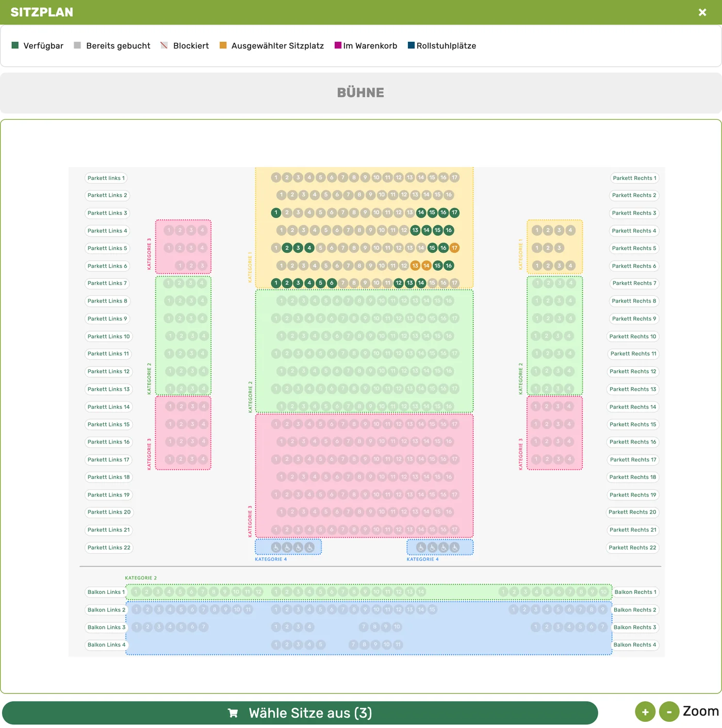Image resolution: width=722 pixels, height=728 pixels.
Task: Deselect orange seat 13 in center Parkett row 6
Action: (415, 266)
